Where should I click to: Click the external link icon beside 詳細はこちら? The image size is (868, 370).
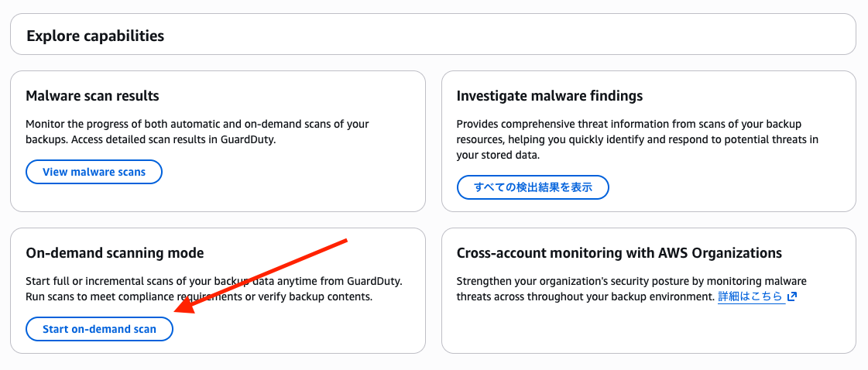pyautogui.click(x=791, y=296)
